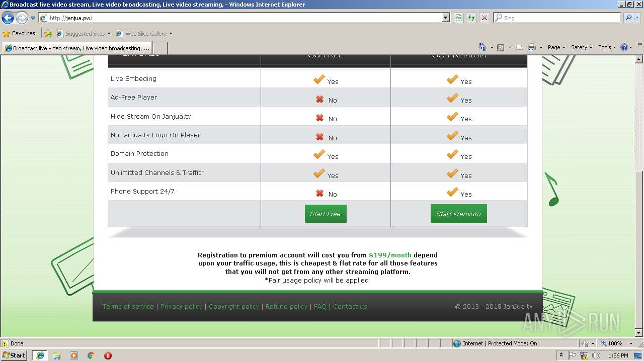
Task: Click the red Stop loading icon
Action: 485,18
